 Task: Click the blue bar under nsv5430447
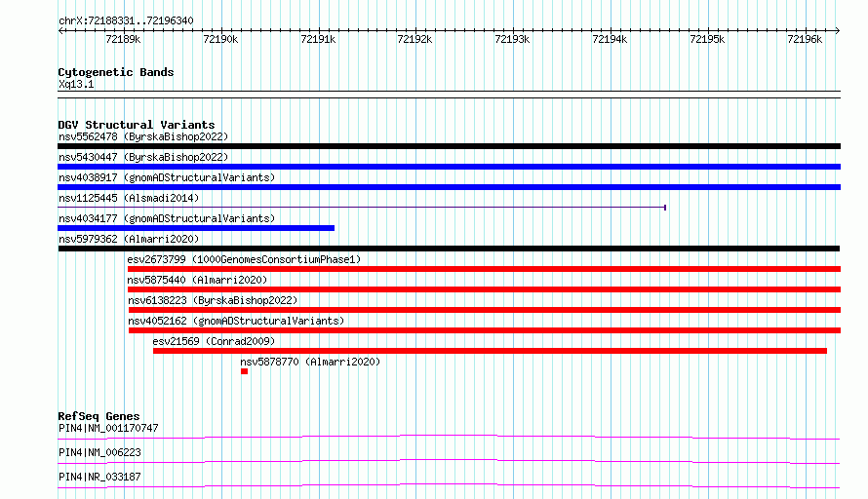(449, 167)
